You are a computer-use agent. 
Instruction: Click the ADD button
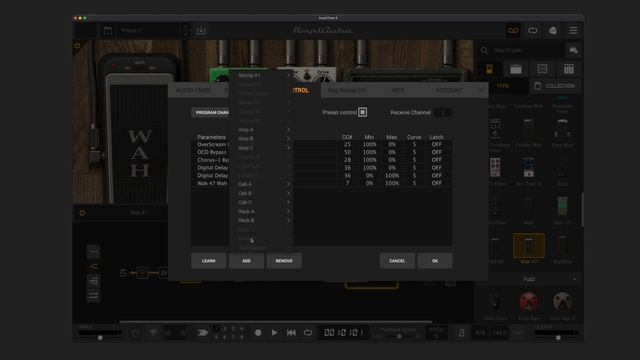pyautogui.click(x=247, y=261)
